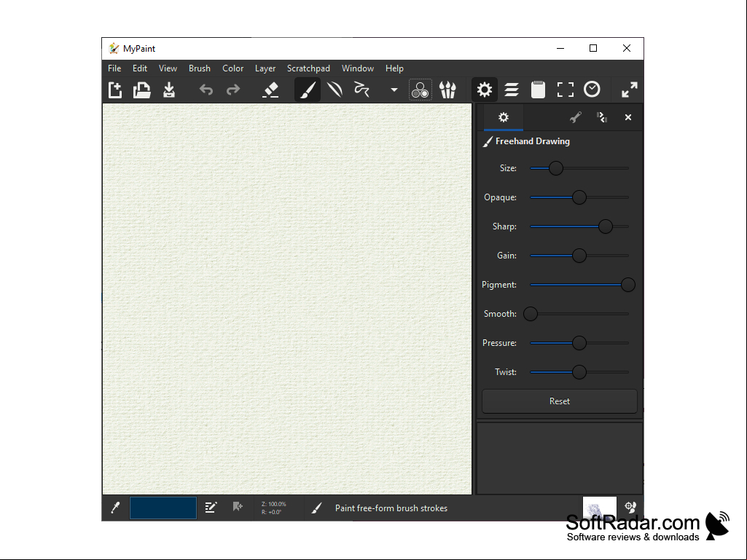Close the tool options panel
This screenshot has height=560, width=747.
(x=628, y=117)
